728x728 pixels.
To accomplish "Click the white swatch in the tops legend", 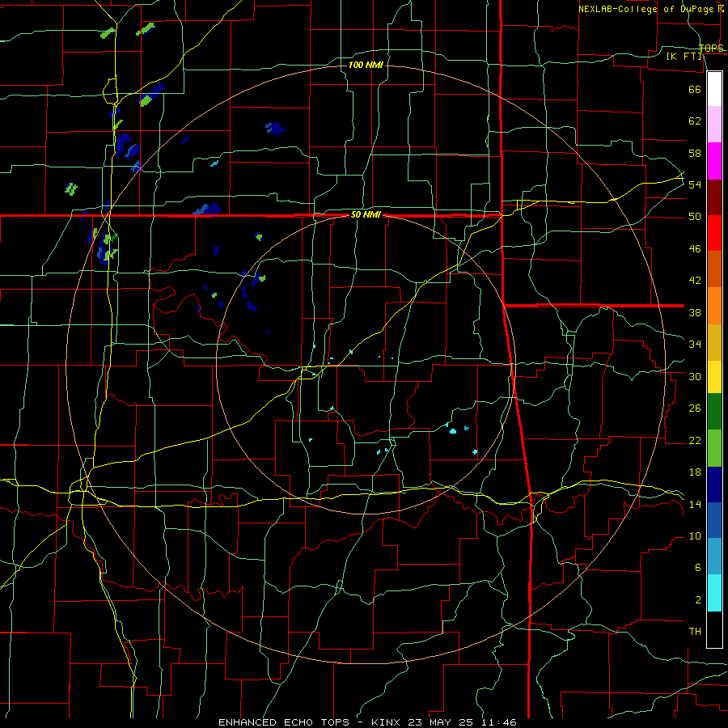I will point(714,89).
